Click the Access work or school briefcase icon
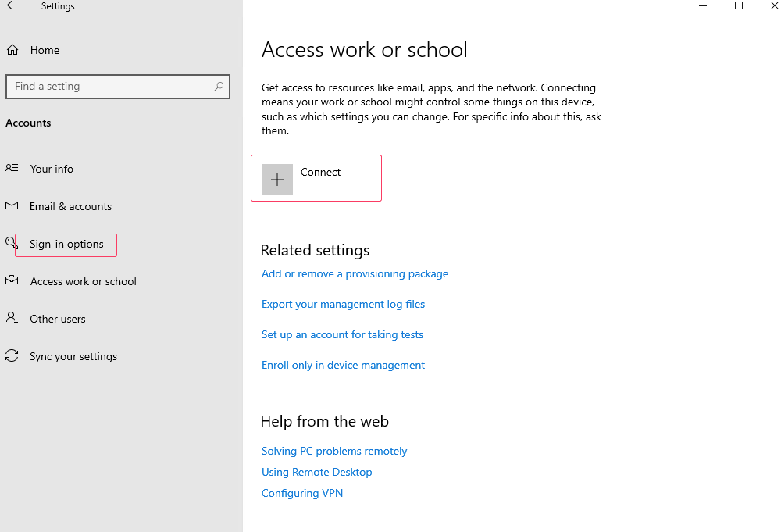The height and width of the screenshot is (532, 781). [x=12, y=281]
